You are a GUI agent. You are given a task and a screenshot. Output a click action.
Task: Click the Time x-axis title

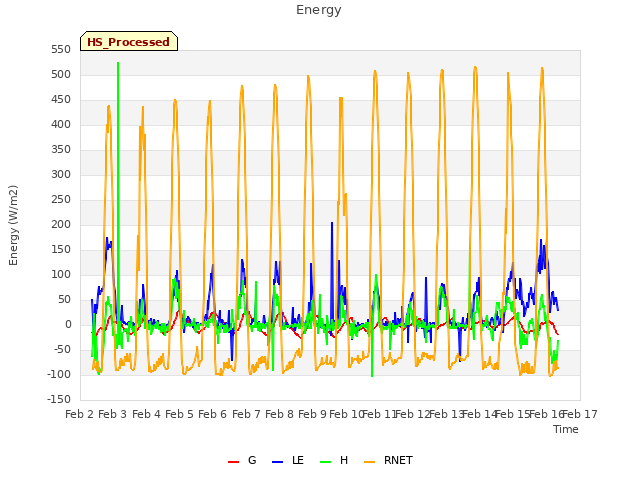[565, 429]
